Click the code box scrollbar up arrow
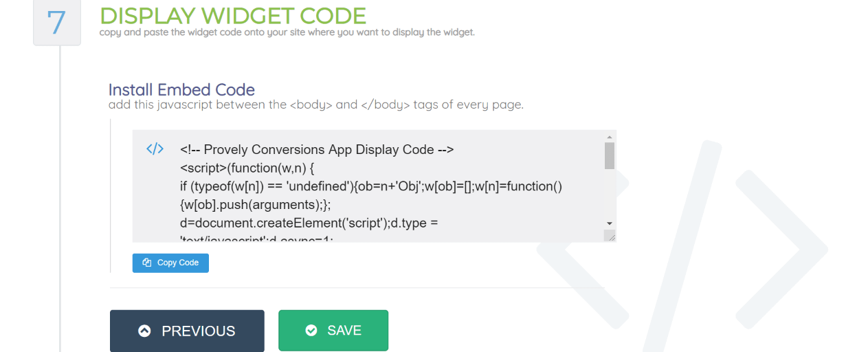This screenshot has width=868, height=352. [609, 136]
